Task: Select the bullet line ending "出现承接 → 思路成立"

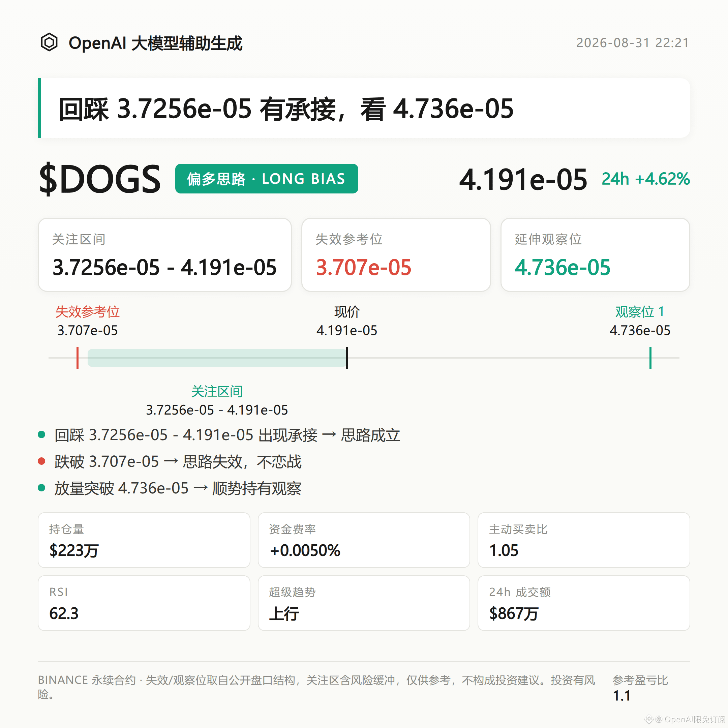Action: (227, 435)
